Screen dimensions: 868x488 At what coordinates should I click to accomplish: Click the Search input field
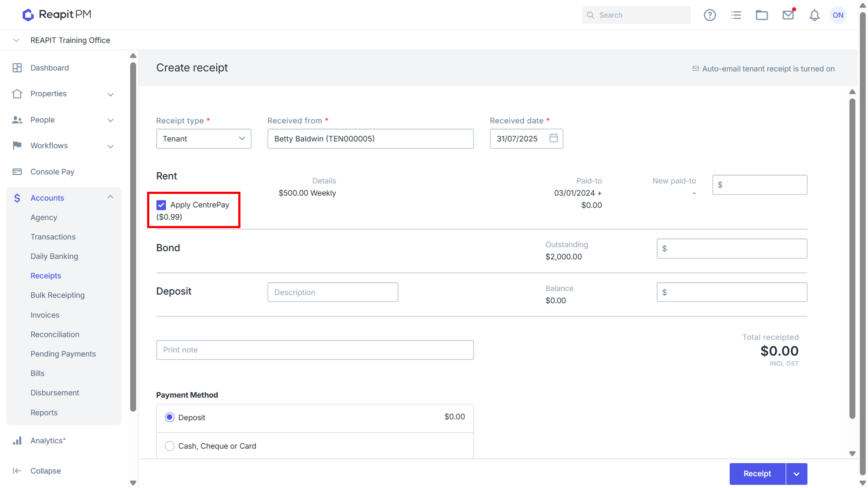(636, 15)
